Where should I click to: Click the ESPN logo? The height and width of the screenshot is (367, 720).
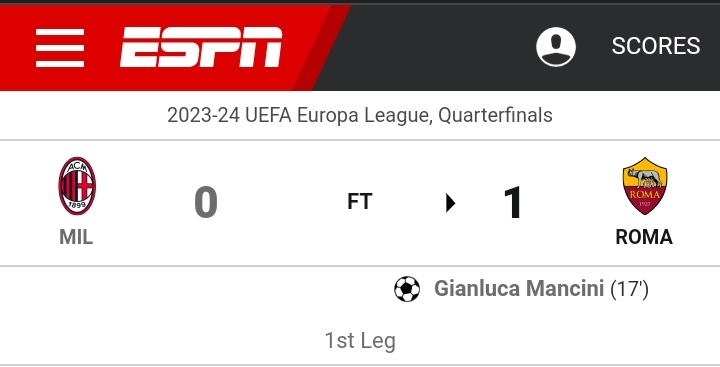coord(201,47)
